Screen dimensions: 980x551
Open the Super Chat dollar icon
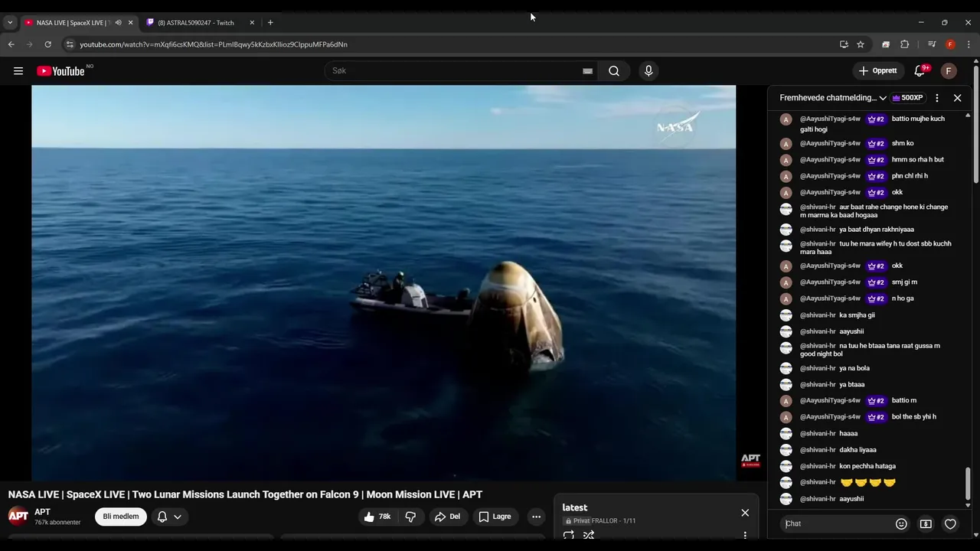pyautogui.click(x=926, y=524)
